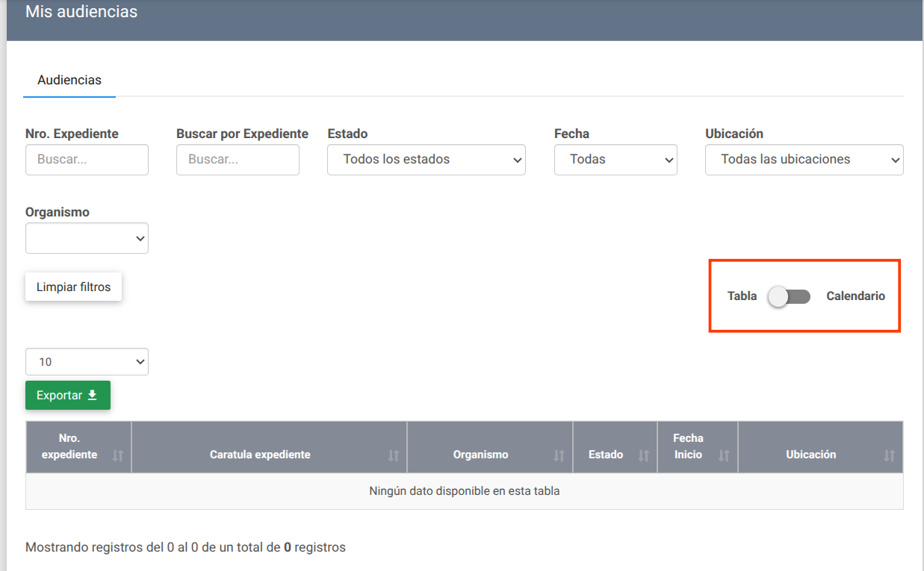Screen dimensions: 924x571
Task: Sort table by Caratula expediente column icon
Action: pos(394,455)
